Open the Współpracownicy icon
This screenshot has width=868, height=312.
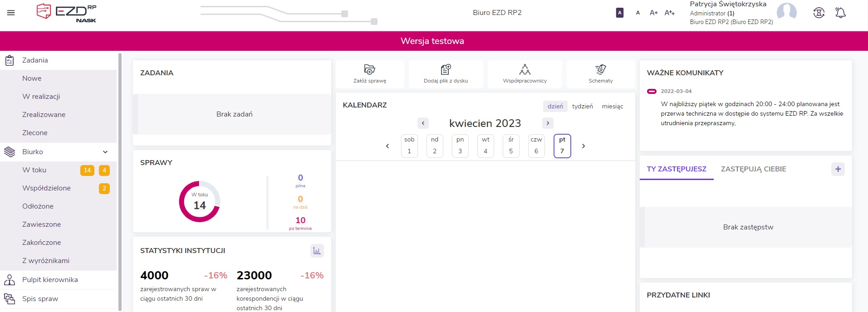pyautogui.click(x=525, y=69)
